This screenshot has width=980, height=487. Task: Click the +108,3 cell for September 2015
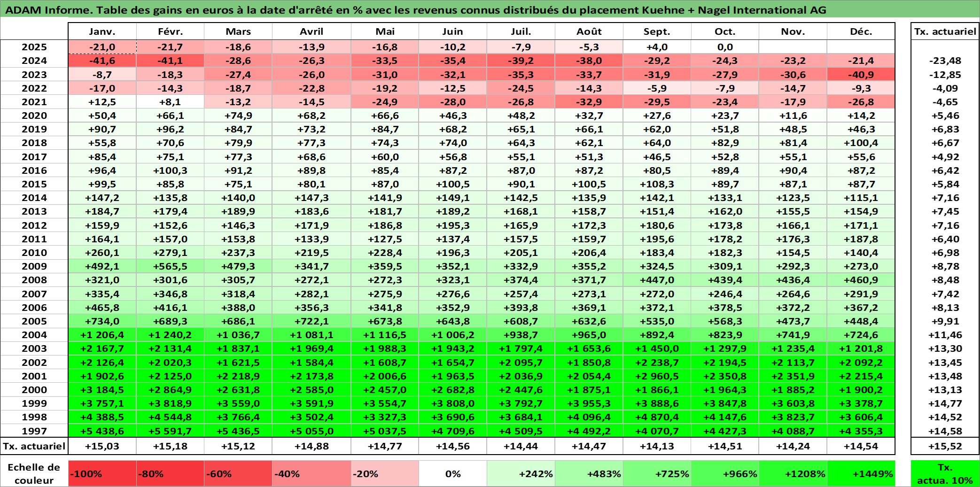[x=657, y=184]
